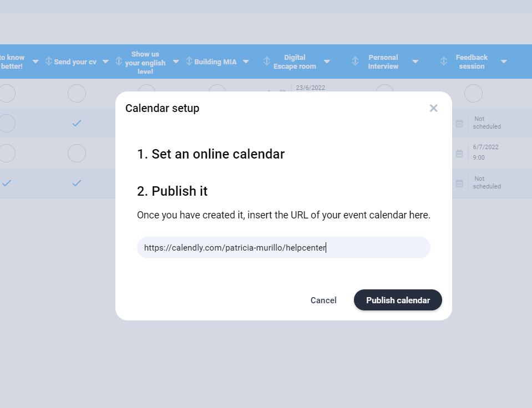Viewport: 532px width, 408px height.
Task: Sort the Digital Escape room column
Action: pos(267,62)
